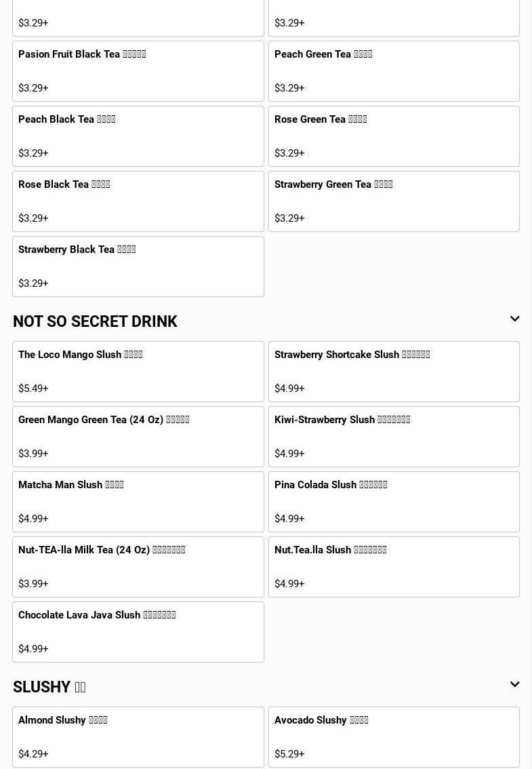
Task: Select Kiwi-Strawberry Slush menu item
Action: [394, 437]
